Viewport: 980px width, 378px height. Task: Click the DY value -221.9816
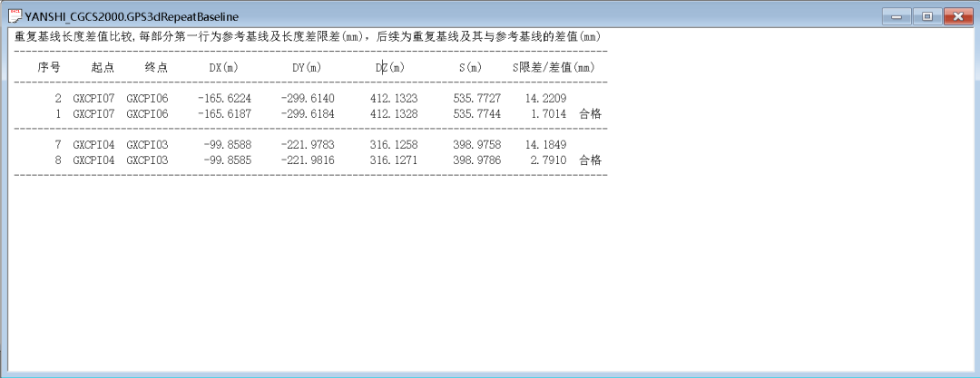coord(308,160)
